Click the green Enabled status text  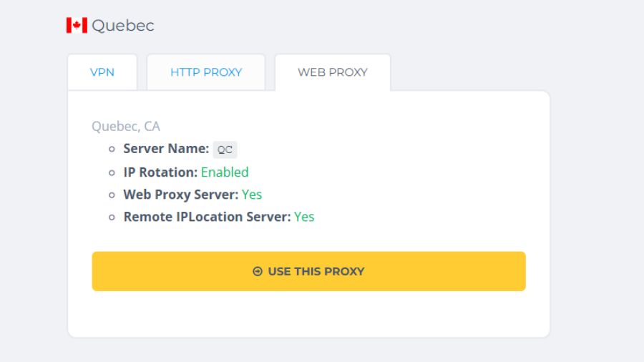(225, 172)
